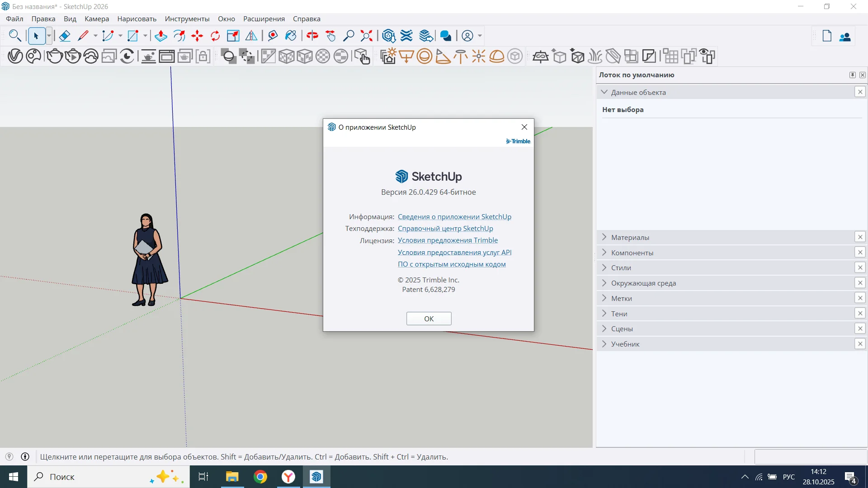868x488 pixels.
Task: Open the Инструменты menu
Action: click(187, 19)
